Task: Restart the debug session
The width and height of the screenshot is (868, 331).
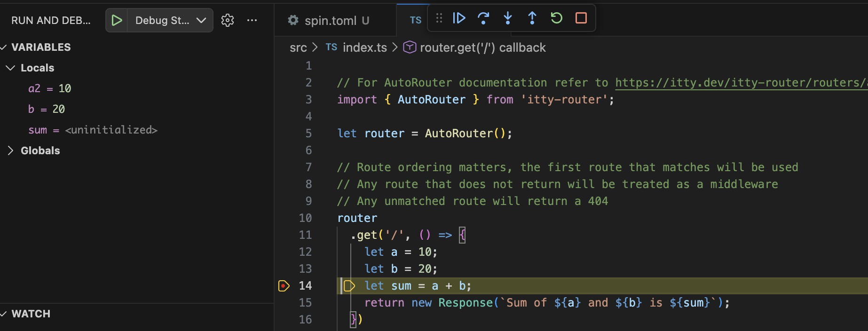Action: pos(557,18)
